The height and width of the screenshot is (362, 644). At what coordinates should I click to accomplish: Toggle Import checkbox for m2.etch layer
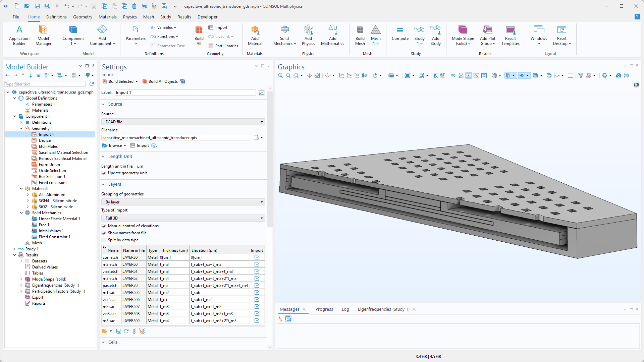coord(257,264)
